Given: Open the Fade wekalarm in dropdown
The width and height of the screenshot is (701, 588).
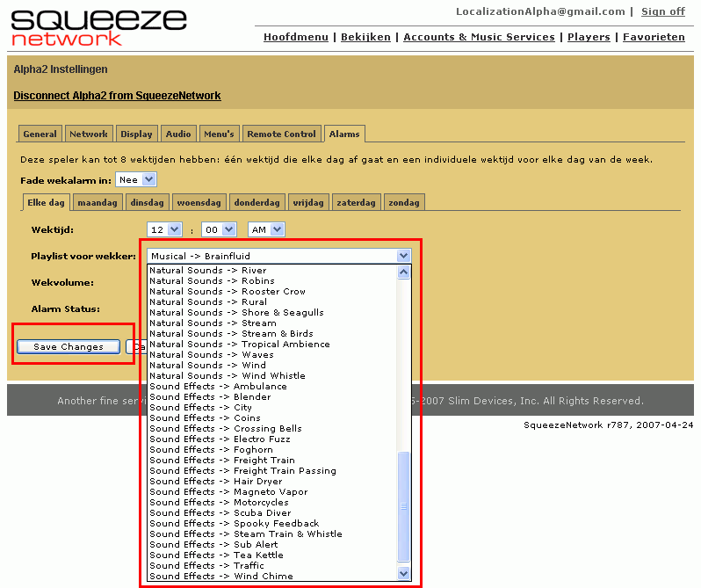Looking at the screenshot, I should (x=136, y=179).
